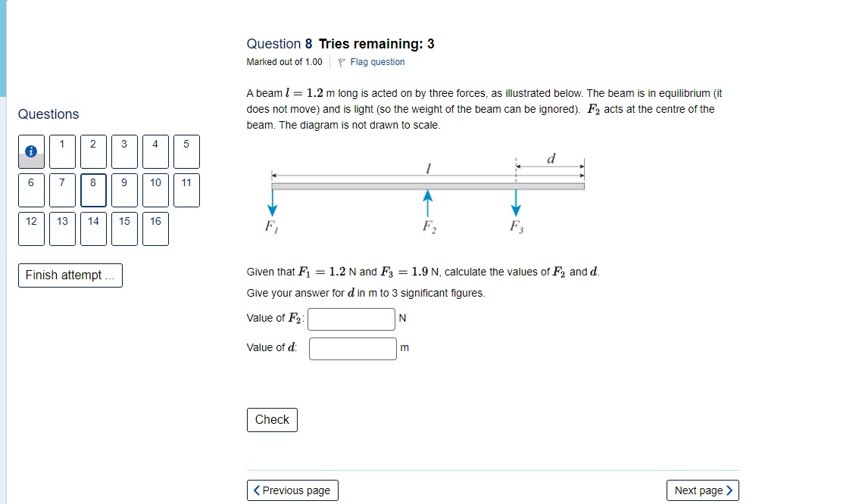Go to the Previous page
This screenshot has width=865, height=504.
coord(292,490)
